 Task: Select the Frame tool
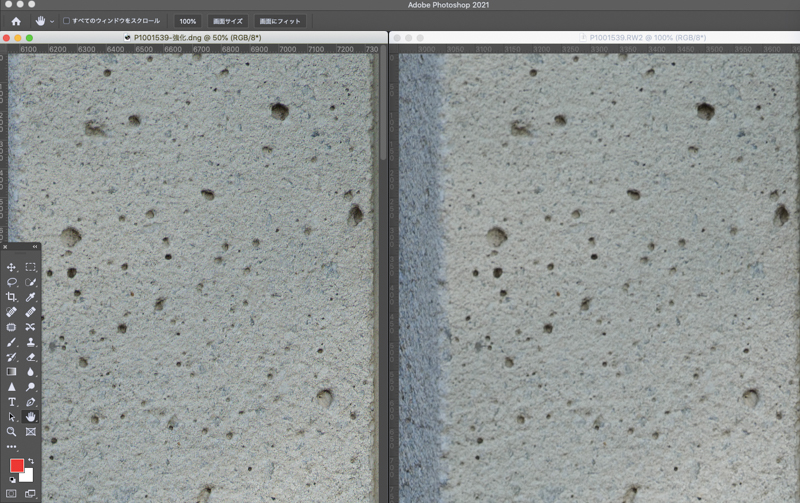[31, 432]
